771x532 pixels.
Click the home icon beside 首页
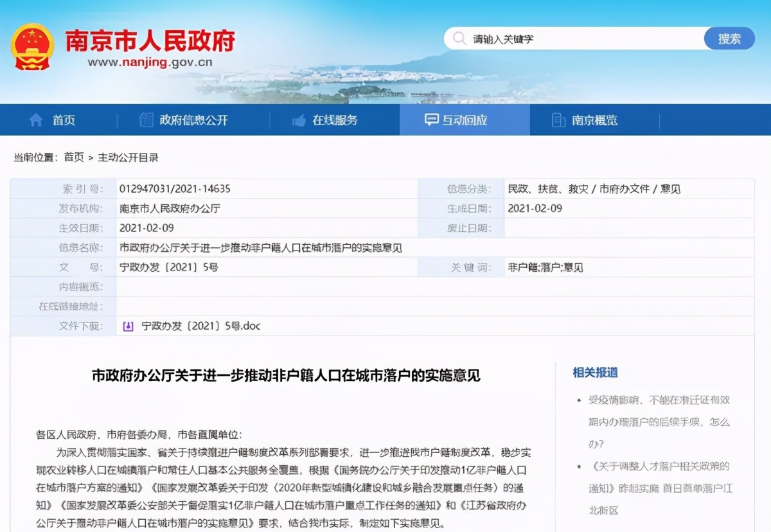(35, 120)
